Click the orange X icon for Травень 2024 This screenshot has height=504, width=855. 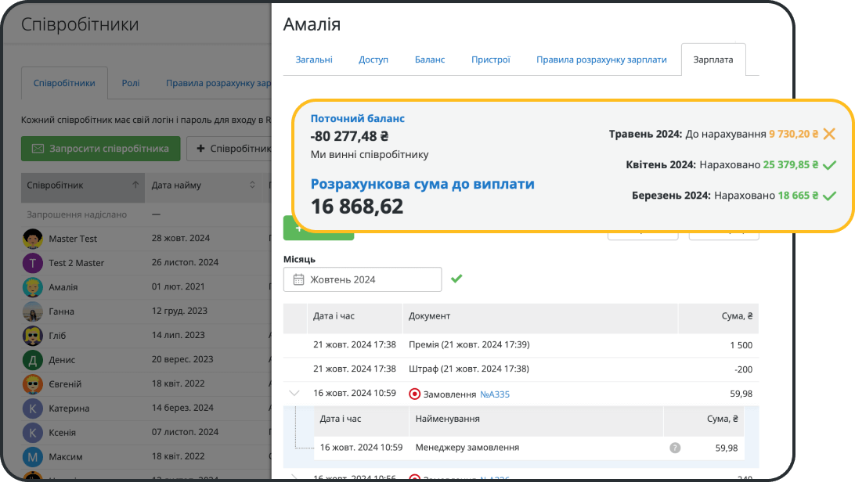[x=830, y=134]
